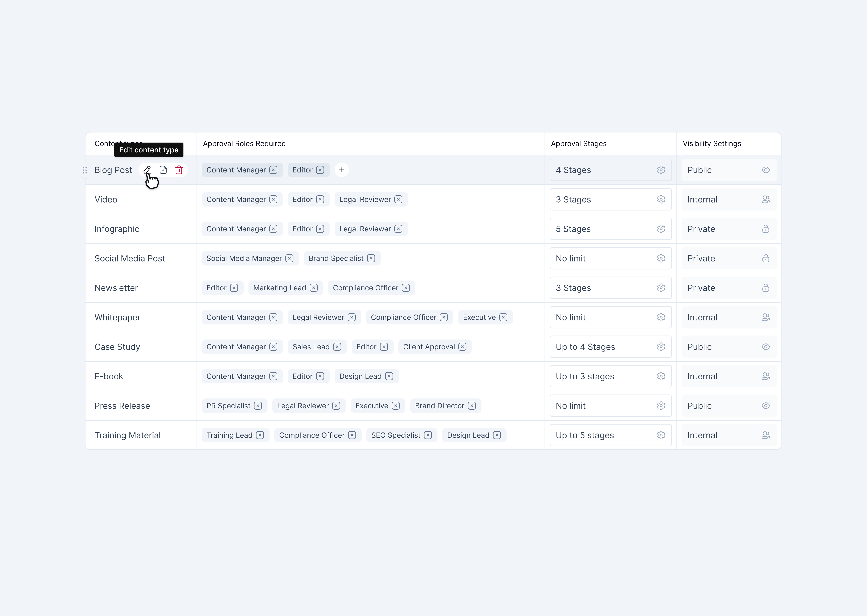Open the settings gear for Whitepaper approval stages
The image size is (867, 616).
tap(661, 317)
